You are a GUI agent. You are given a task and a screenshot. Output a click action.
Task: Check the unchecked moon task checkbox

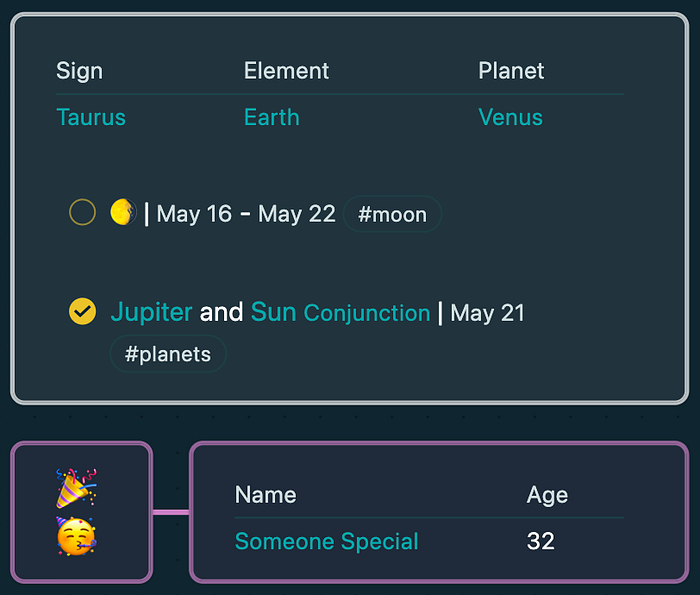tap(82, 212)
